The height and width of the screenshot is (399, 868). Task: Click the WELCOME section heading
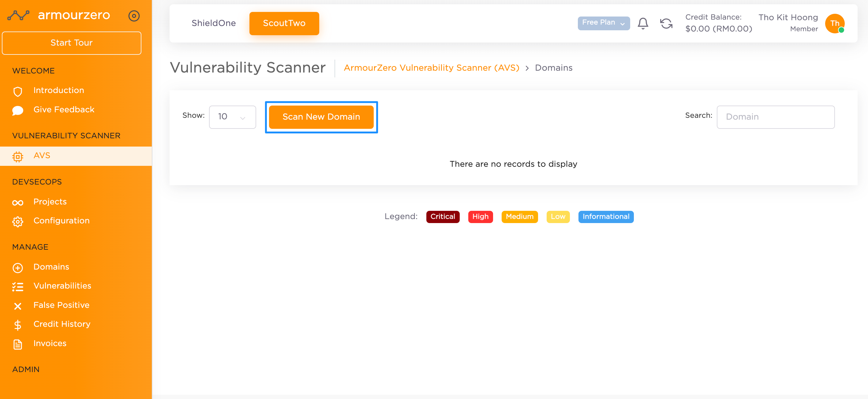click(33, 71)
